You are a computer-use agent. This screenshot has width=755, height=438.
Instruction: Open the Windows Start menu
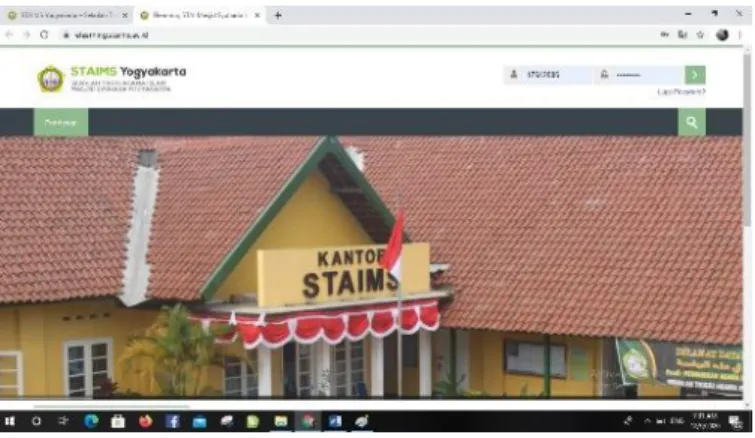10,422
